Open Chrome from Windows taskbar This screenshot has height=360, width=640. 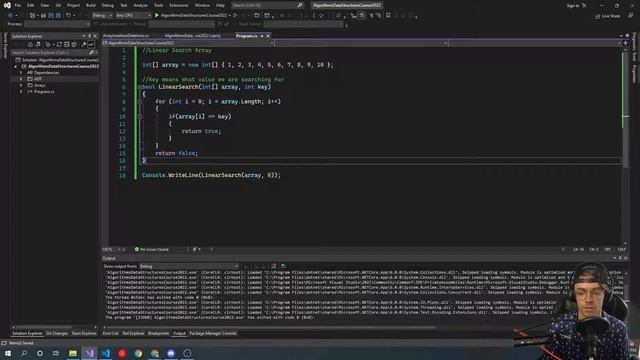(138, 353)
